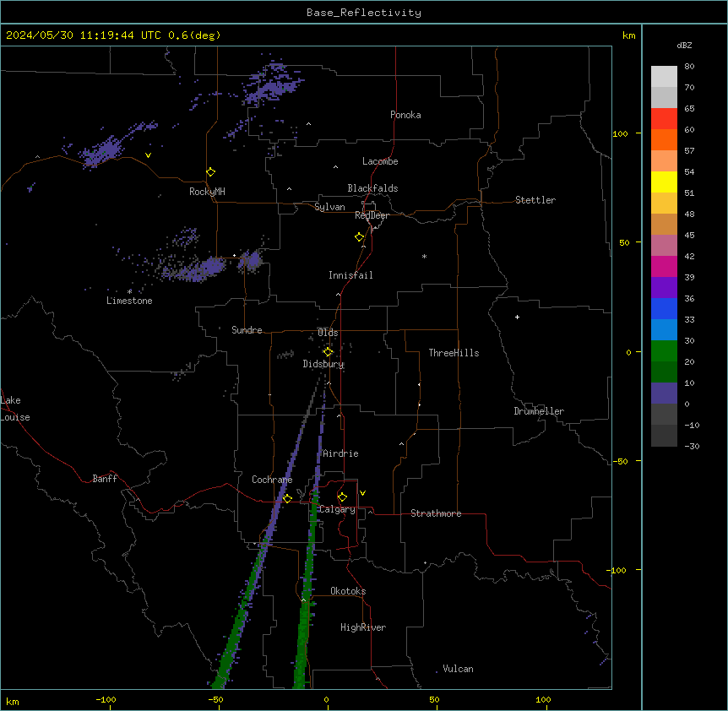
Task: Click the -30 value in dBZ legend
Action: 692,447
